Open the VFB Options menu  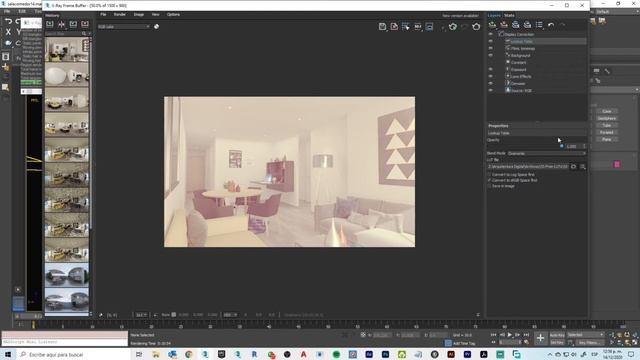pos(173,14)
